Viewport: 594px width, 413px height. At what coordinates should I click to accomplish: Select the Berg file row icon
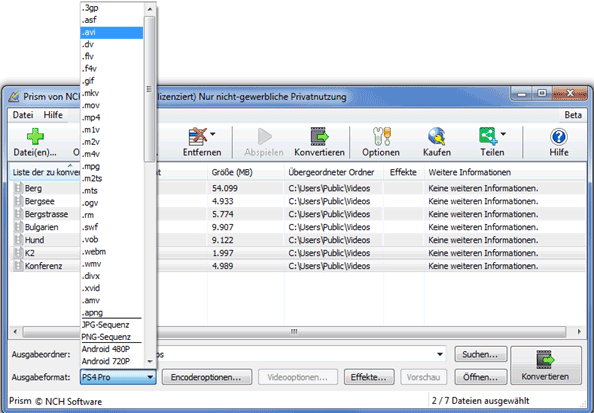18,188
